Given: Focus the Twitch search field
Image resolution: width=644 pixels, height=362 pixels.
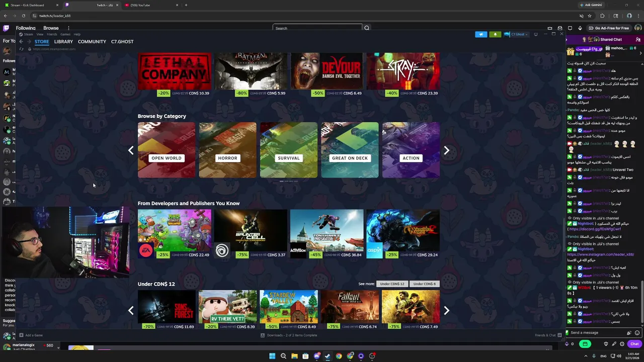Looking at the screenshot, I should coord(317,28).
